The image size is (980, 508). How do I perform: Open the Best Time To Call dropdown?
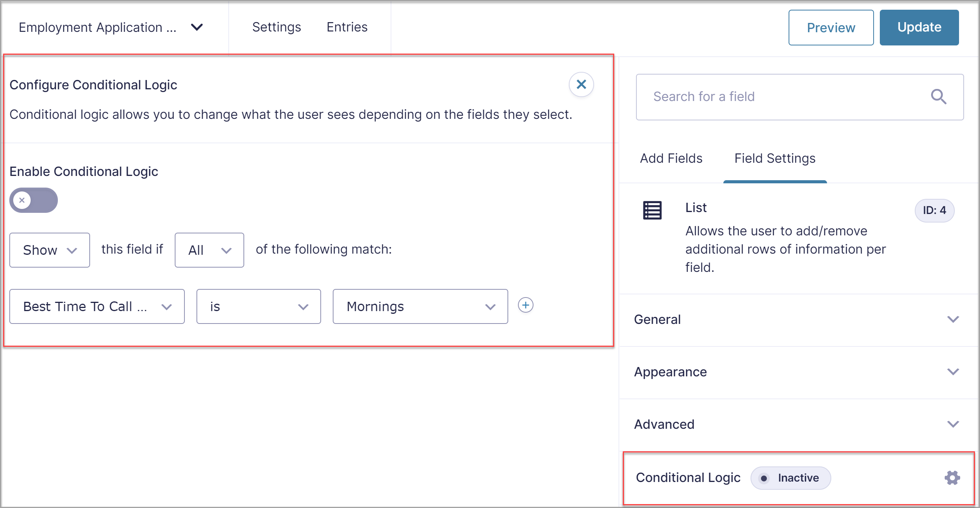pos(97,306)
